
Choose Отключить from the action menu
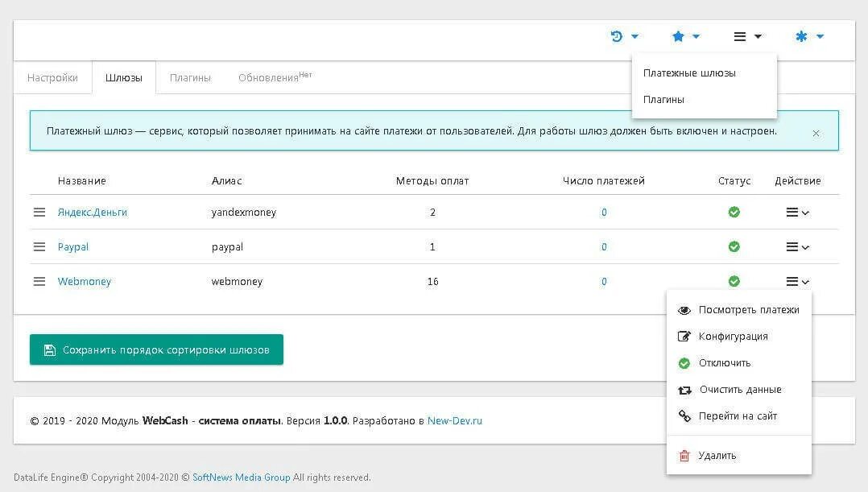coord(739,363)
